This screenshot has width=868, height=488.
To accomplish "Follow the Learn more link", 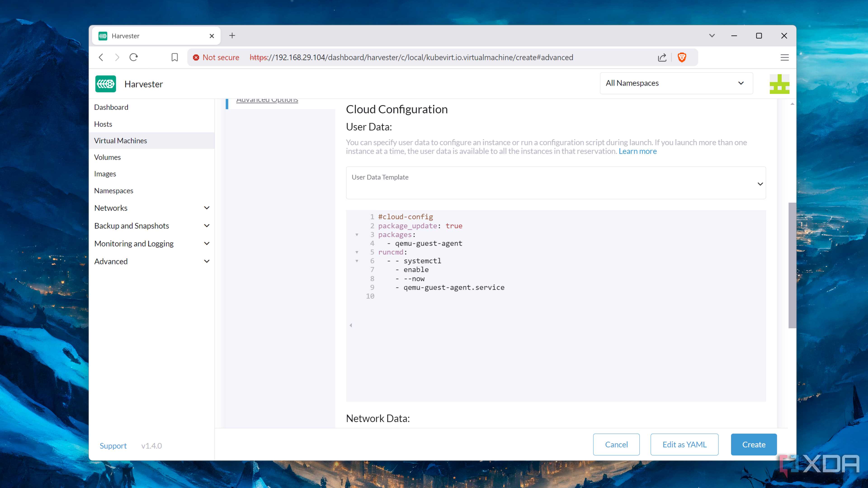I will coord(637,151).
